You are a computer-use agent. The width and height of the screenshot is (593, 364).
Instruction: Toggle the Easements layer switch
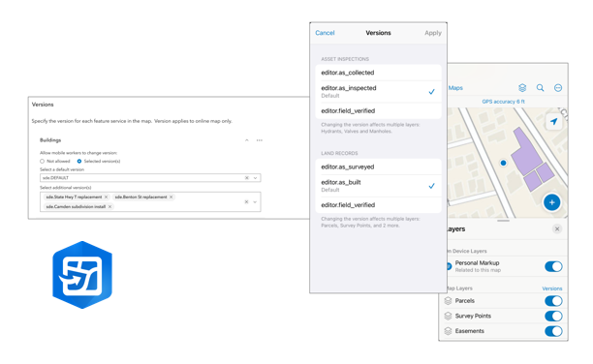(553, 331)
